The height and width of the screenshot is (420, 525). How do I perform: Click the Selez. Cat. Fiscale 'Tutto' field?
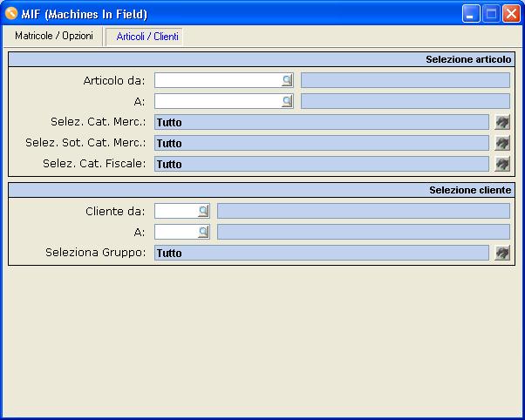pyautogui.click(x=321, y=164)
